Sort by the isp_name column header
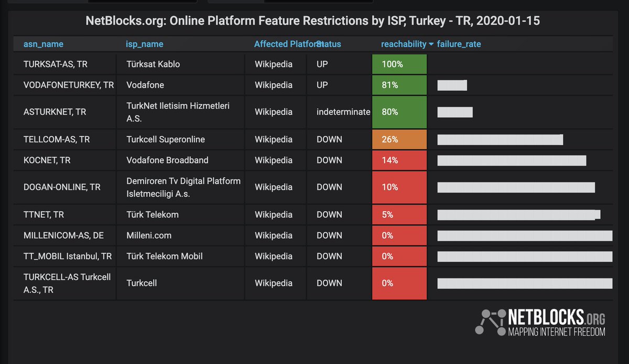The image size is (629, 364). 145,44
